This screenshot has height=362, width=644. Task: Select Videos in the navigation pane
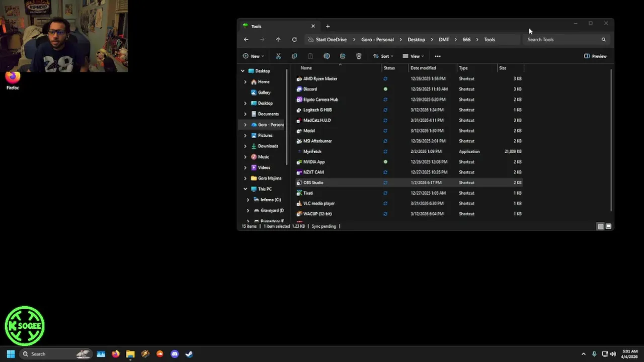pos(264,167)
